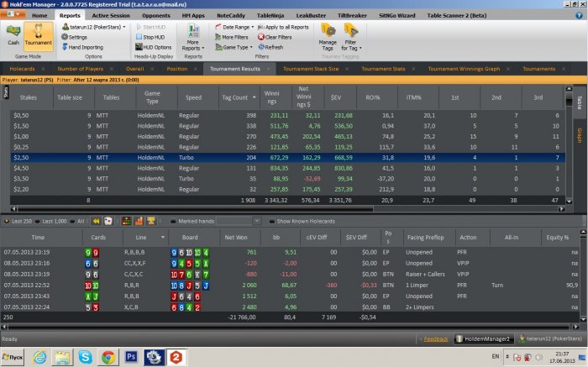Click Stop HUD
The image size is (588, 367).
(150, 37)
